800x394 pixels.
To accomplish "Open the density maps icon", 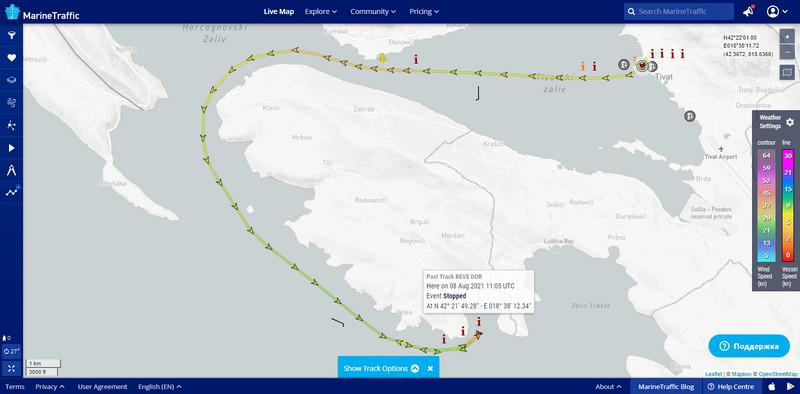I will point(11,125).
